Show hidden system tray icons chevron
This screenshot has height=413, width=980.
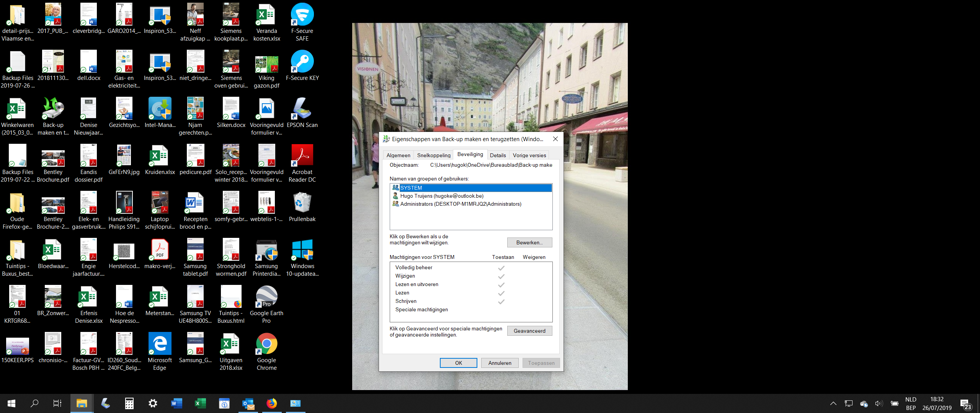833,403
